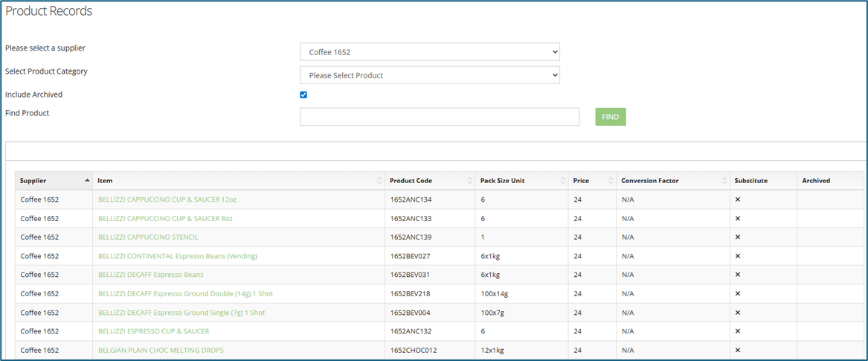Open BELLIZZI CAPPUCCINO CUP & SAUCER 12oz link
Viewport: 868px width, 361px height.
(167, 199)
